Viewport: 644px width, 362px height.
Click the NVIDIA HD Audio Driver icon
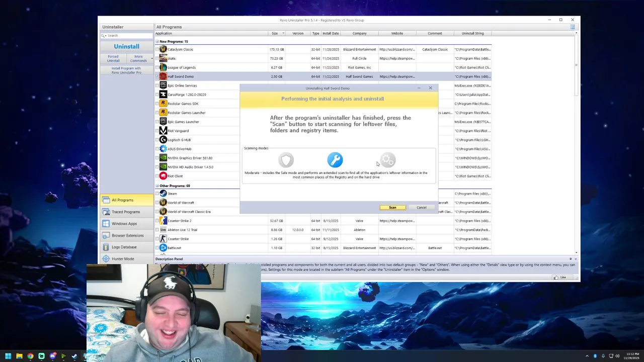click(163, 167)
